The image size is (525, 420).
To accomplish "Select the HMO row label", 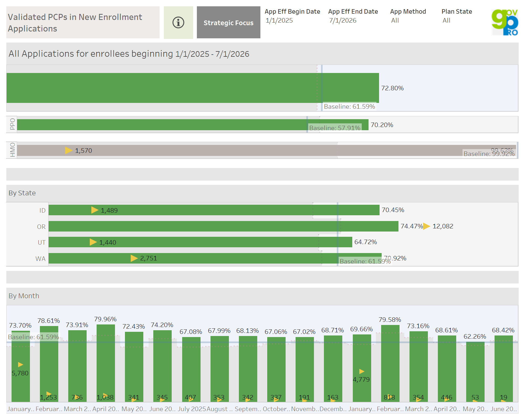I will click(x=12, y=150).
